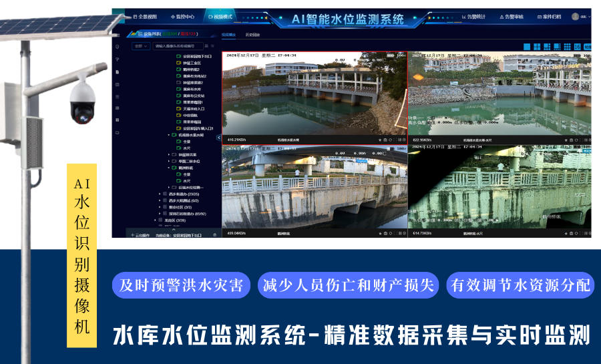This screenshot has width=601, height=364.
Task: Choose the 16-pane layout button
Action: (577, 47)
